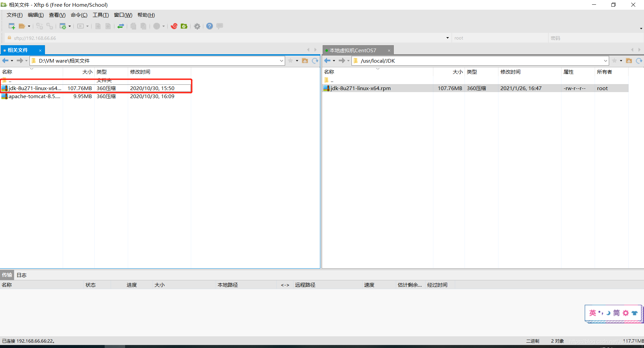
Task: Click the Reconnect toolbar icon
Action: (40, 26)
